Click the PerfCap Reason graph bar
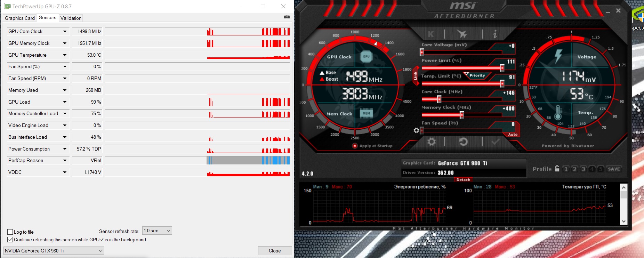The image size is (644, 258). click(197, 160)
